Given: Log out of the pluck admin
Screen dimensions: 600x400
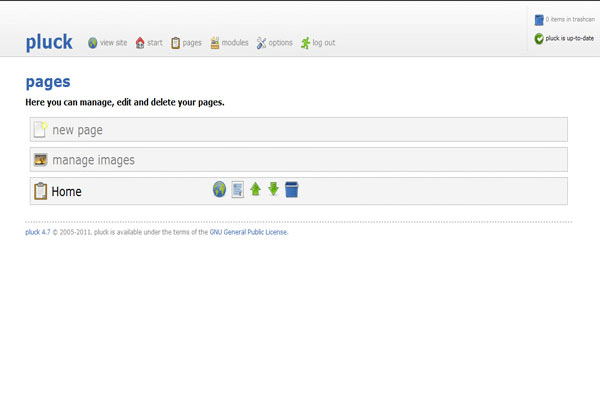Looking at the screenshot, I should coord(317,43).
